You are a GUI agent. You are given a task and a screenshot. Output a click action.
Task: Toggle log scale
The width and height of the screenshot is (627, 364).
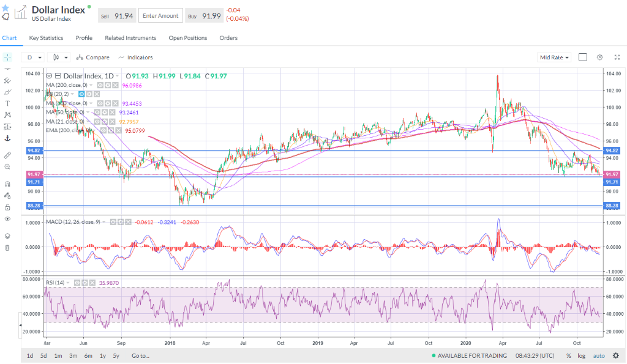(x=582, y=355)
